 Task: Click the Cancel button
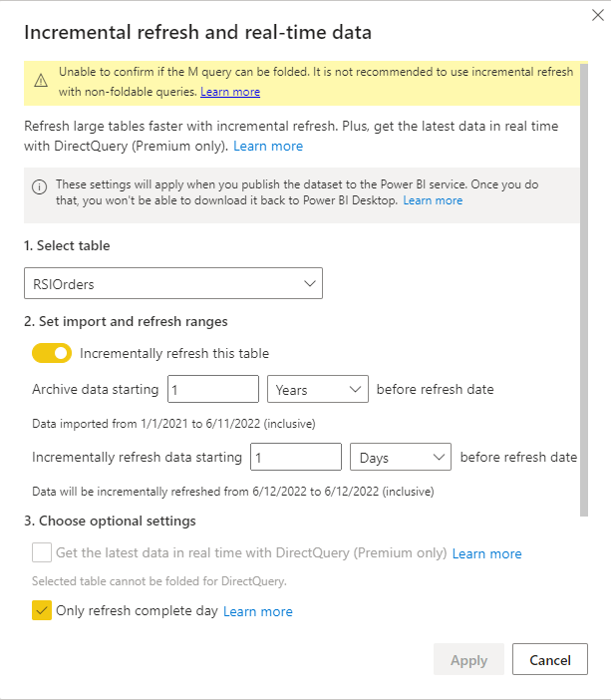tap(550, 659)
